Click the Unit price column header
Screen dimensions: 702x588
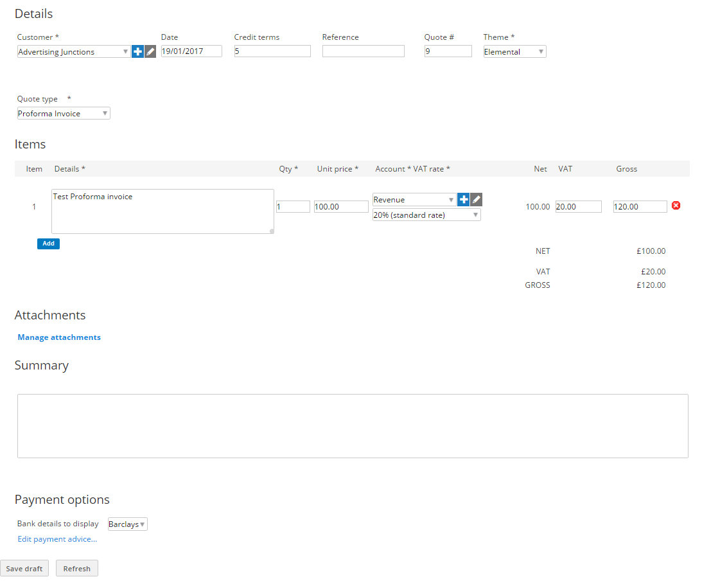(338, 169)
